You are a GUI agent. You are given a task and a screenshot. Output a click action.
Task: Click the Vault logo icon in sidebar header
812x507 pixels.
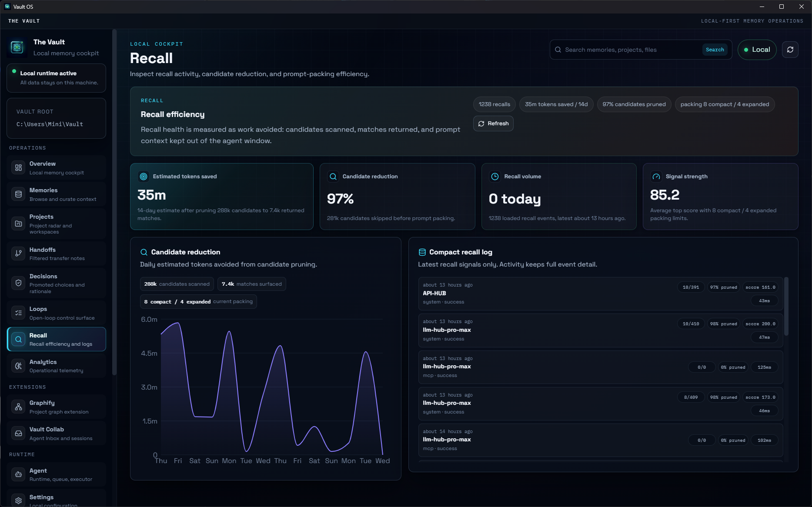tap(17, 47)
